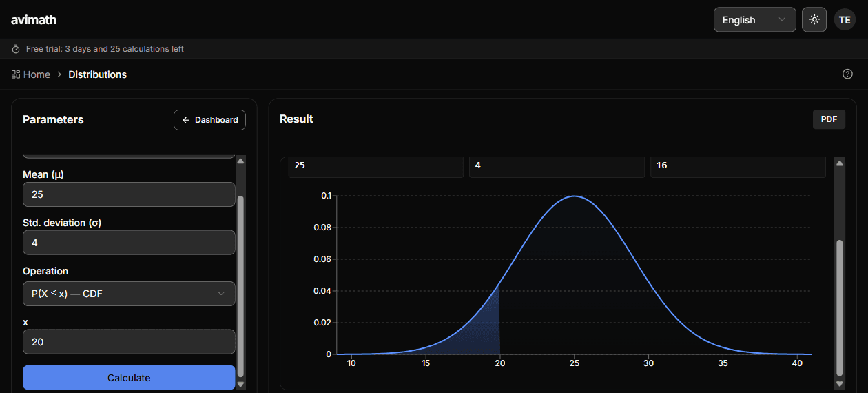The image size is (868, 393).
Task: Click the Distributions breadcrumb item
Action: click(x=97, y=74)
